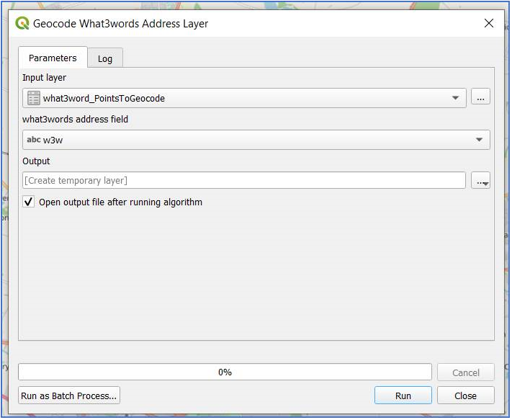512x420 pixels.
Task: Click the Output label
Action: click(36, 161)
